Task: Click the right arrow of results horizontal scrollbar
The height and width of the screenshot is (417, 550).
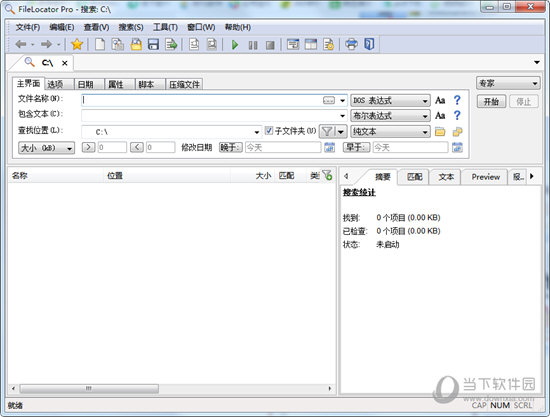Action: (330, 388)
